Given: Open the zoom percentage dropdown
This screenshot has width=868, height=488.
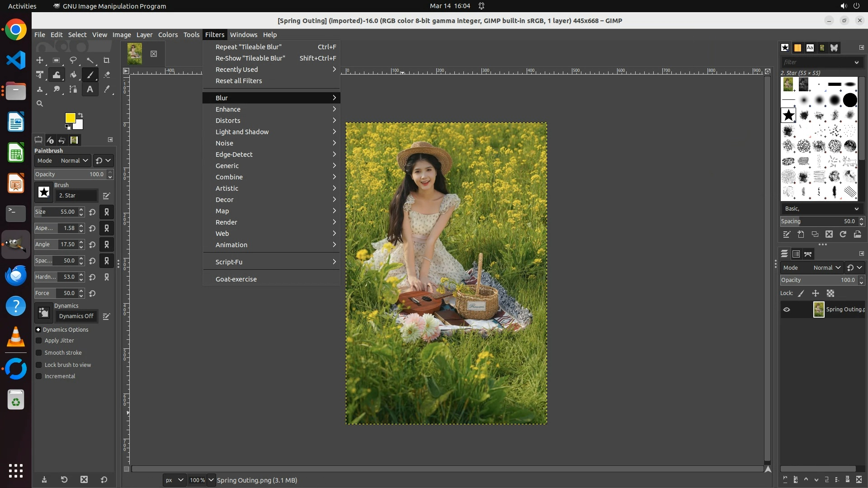Looking at the screenshot, I should [211, 480].
